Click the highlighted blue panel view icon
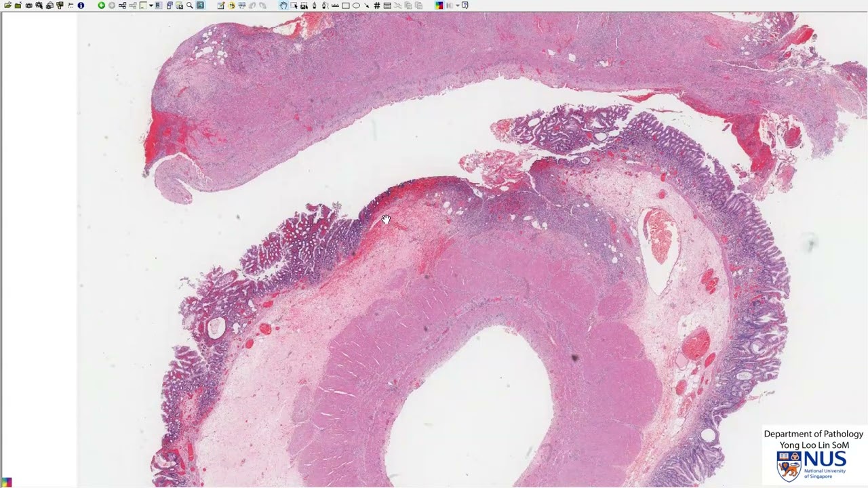868x488 pixels. 201,5
